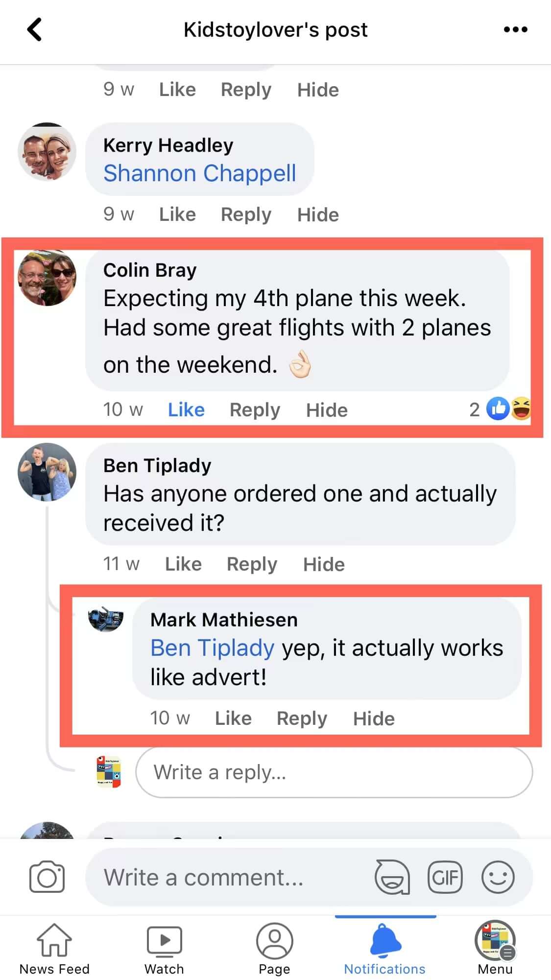Switch to the Watch tab
Image resolution: width=551 pixels, height=980 pixels.
point(164,948)
